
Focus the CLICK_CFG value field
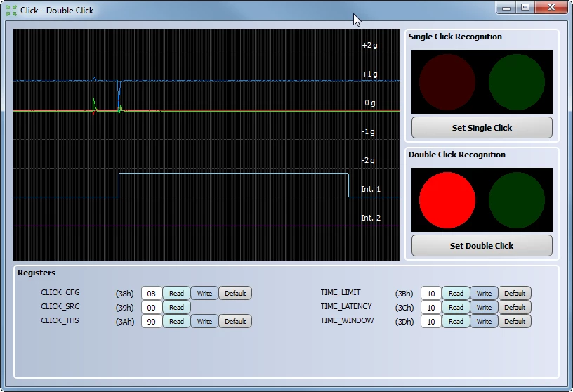(151, 293)
